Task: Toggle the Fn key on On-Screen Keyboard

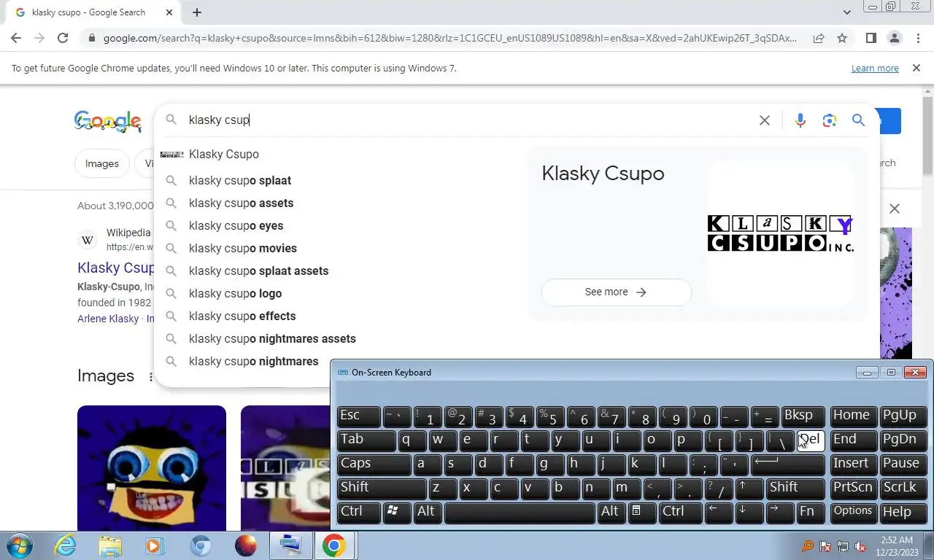Action: click(810, 513)
